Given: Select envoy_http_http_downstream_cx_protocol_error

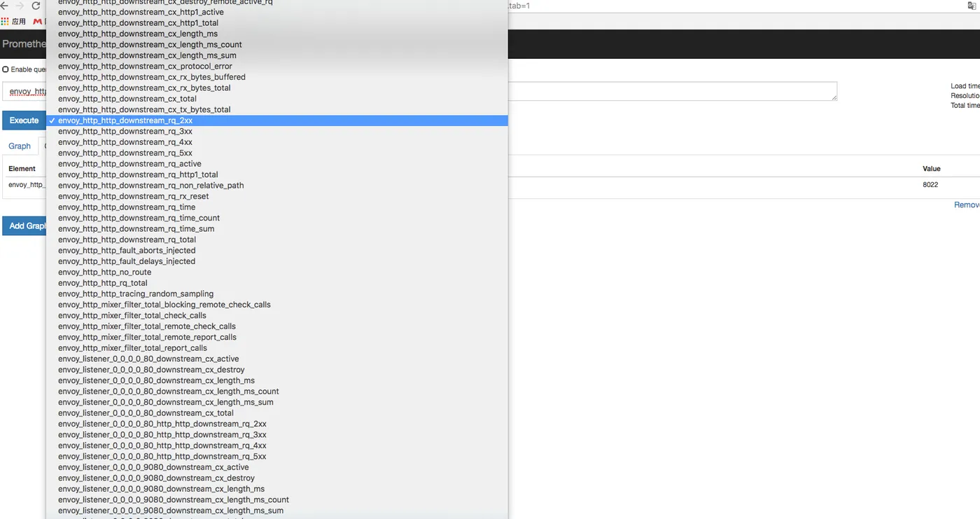Looking at the screenshot, I should [x=277, y=67].
